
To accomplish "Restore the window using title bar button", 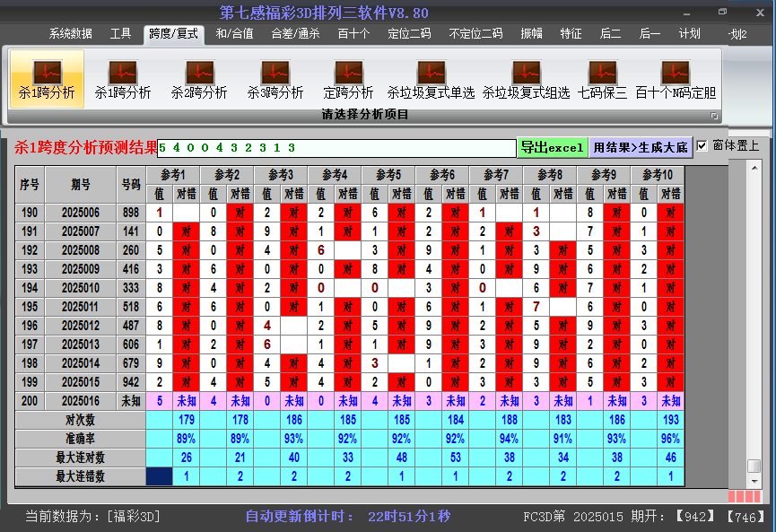I will [x=722, y=12].
